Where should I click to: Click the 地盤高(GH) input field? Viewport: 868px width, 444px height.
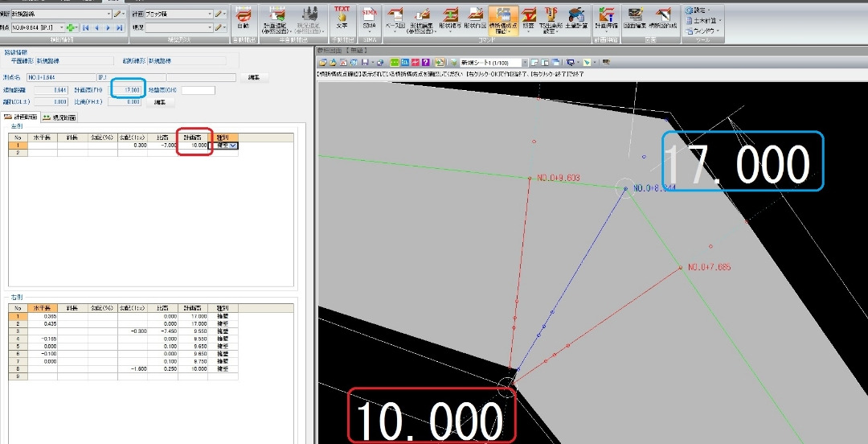[198, 90]
